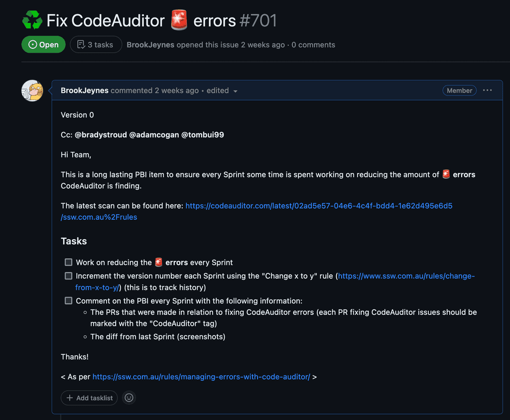Open the managing-errors-with-code-auditor link
The width and height of the screenshot is (510, 420).
[x=203, y=377]
